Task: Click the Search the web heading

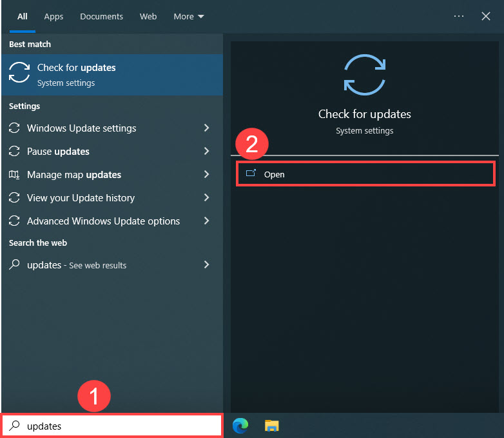Action: [38, 243]
